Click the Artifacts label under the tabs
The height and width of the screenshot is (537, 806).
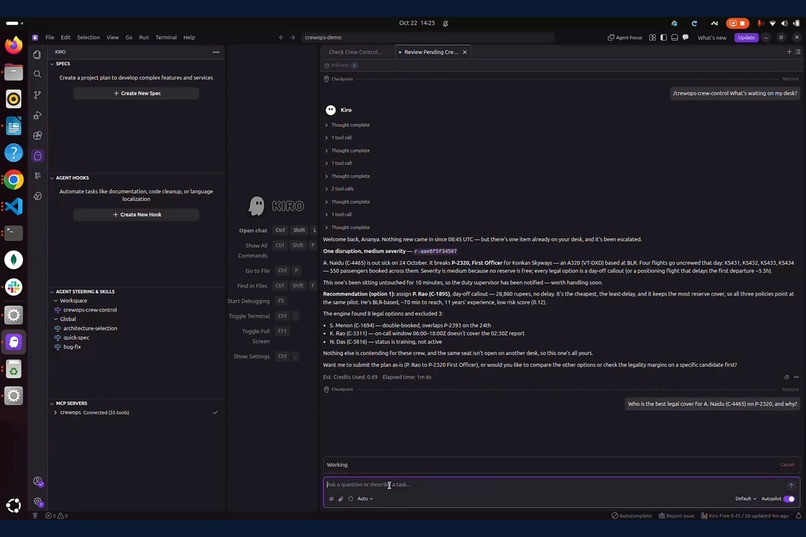(340, 65)
